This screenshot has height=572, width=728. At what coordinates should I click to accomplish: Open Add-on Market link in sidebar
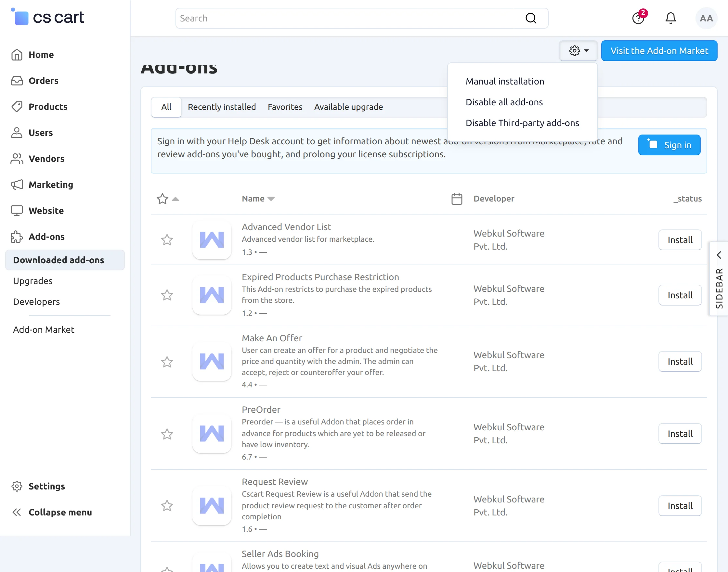[44, 330]
